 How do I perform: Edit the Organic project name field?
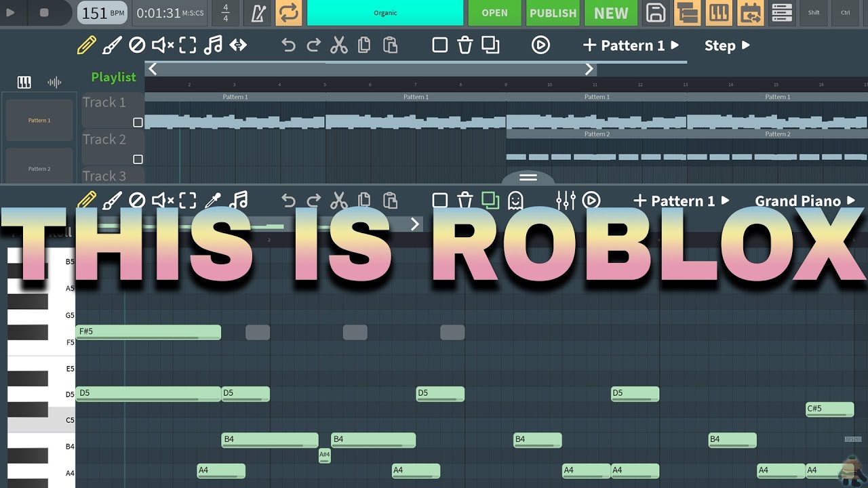pyautogui.click(x=385, y=13)
